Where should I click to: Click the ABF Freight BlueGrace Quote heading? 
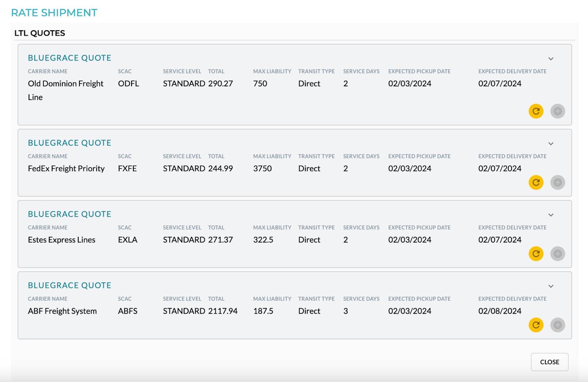tap(69, 285)
